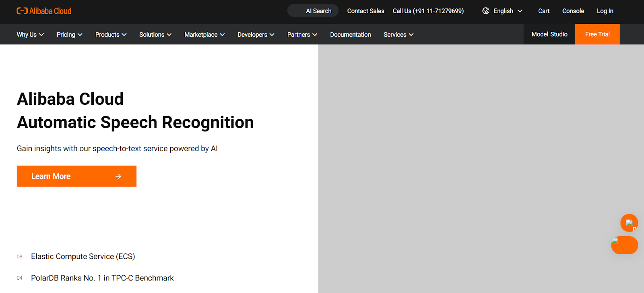The height and width of the screenshot is (293, 644).
Task: Click the Call Us phone number link
Action: pos(428,11)
